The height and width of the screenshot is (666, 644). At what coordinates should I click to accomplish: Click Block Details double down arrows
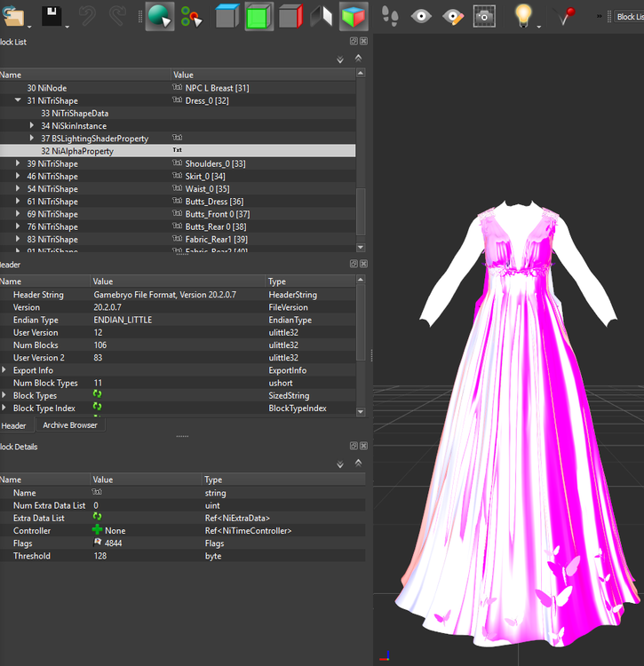tap(340, 464)
